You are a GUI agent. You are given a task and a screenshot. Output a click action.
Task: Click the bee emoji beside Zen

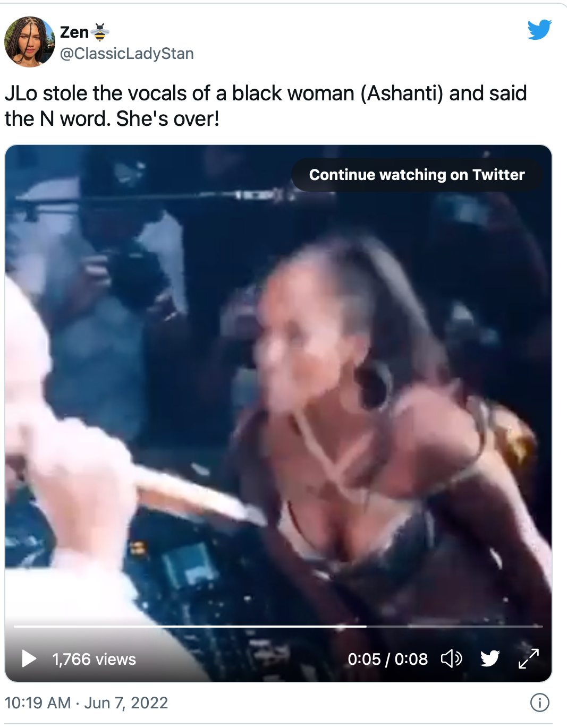(100, 32)
